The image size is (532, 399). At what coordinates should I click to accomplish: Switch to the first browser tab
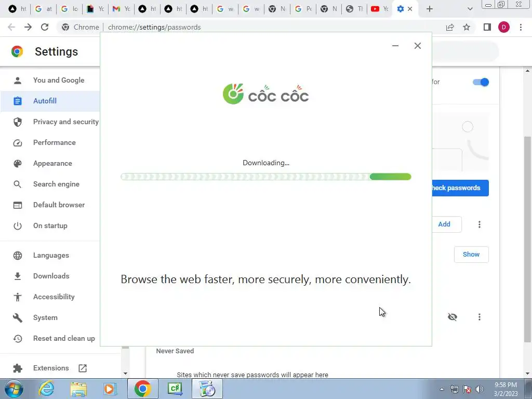pos(17,9)
